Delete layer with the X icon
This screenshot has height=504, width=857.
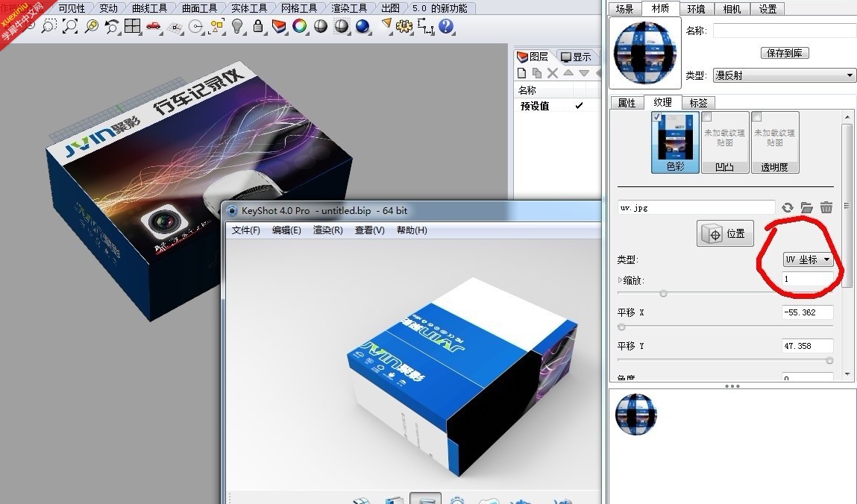553,73
